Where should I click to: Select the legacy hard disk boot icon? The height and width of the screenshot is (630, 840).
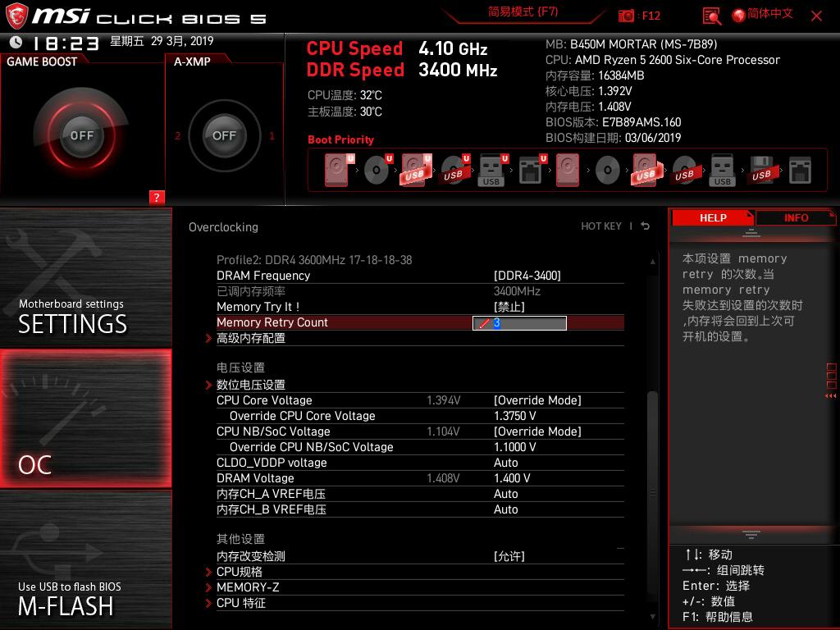pyautogui.click(x=568, y=170)
